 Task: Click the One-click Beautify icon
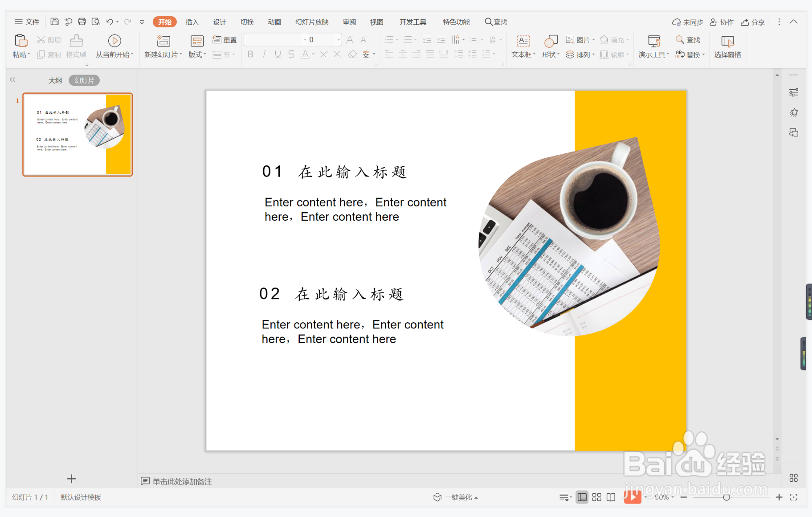tap(437, 497)
